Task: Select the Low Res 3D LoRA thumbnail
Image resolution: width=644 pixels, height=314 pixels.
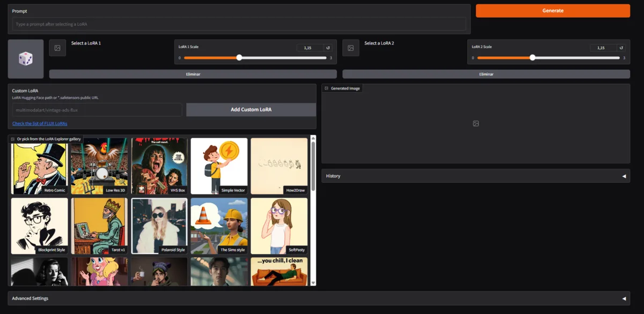Action: click(100, 166)
